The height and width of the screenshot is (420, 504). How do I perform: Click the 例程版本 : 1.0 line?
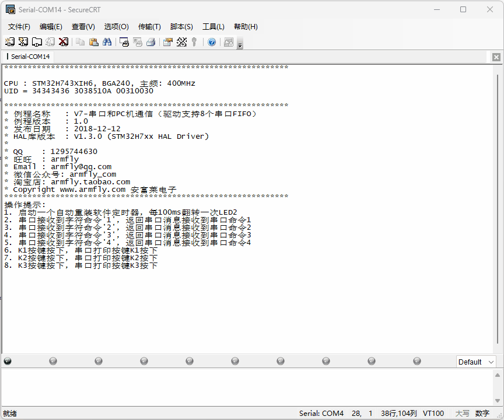pyautogui.click(x=46, y=121)
